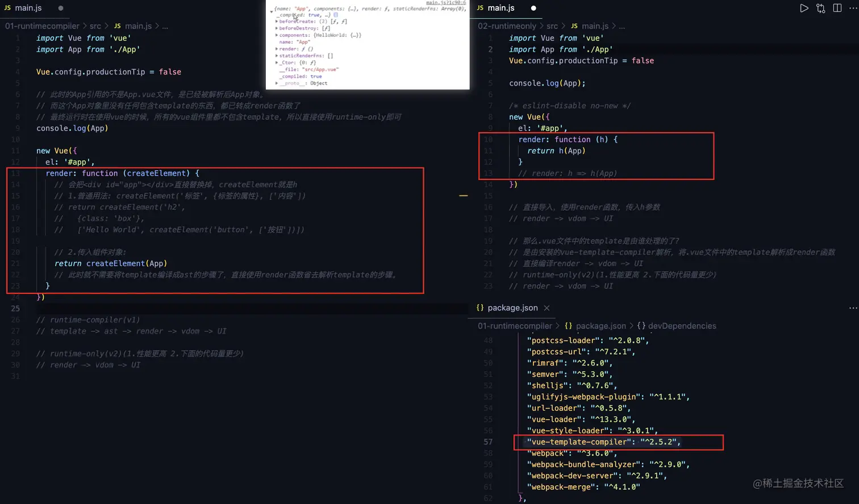This screenshot has width=859, height=504.
Task: Open src breadcrumb in right editor
Action: tap(552, 26)
